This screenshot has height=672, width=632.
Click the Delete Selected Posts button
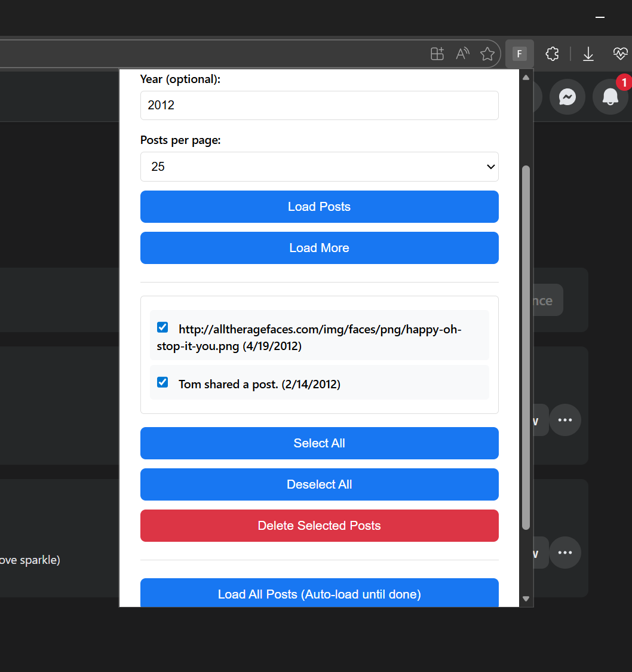[319, 526]
